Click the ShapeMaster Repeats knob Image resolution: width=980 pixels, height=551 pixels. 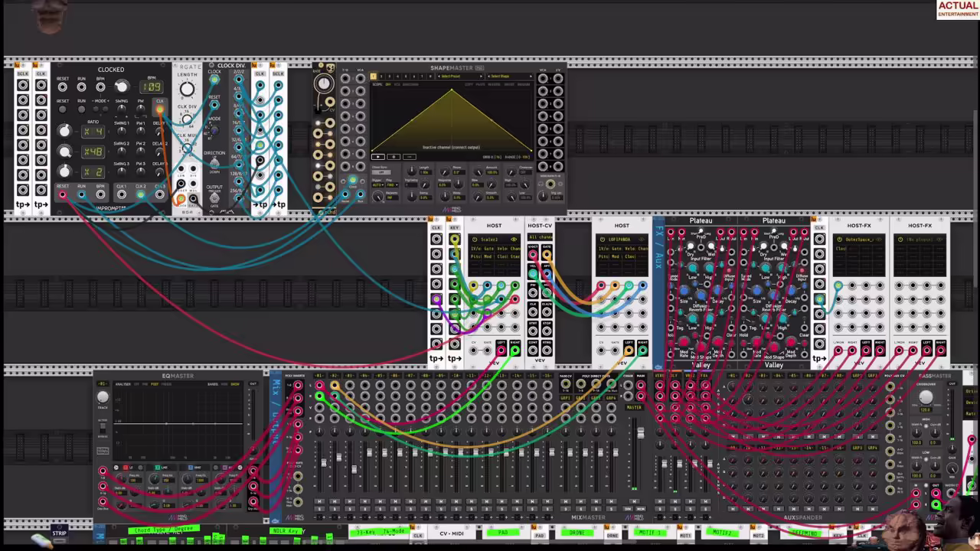click(x=377, y=197)
